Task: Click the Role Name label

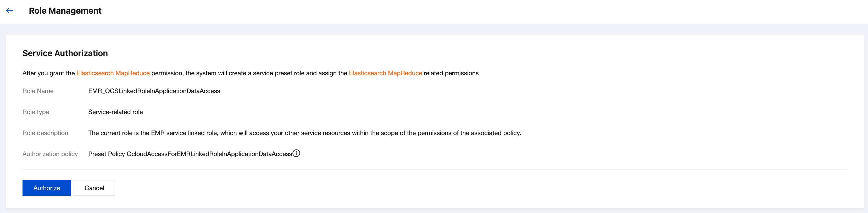Action: point(38,91)
